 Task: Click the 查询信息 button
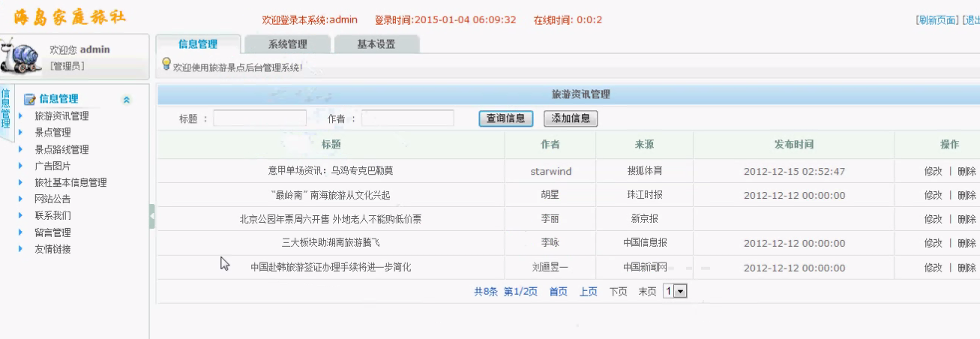[x=505, y=118]
